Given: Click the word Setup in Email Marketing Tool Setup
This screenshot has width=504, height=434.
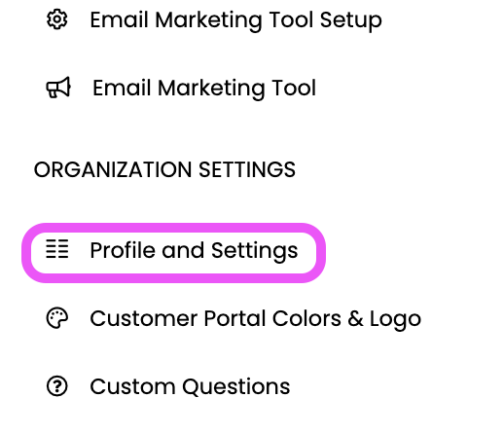Looking at the screenshot, I should tap(350, 21).
